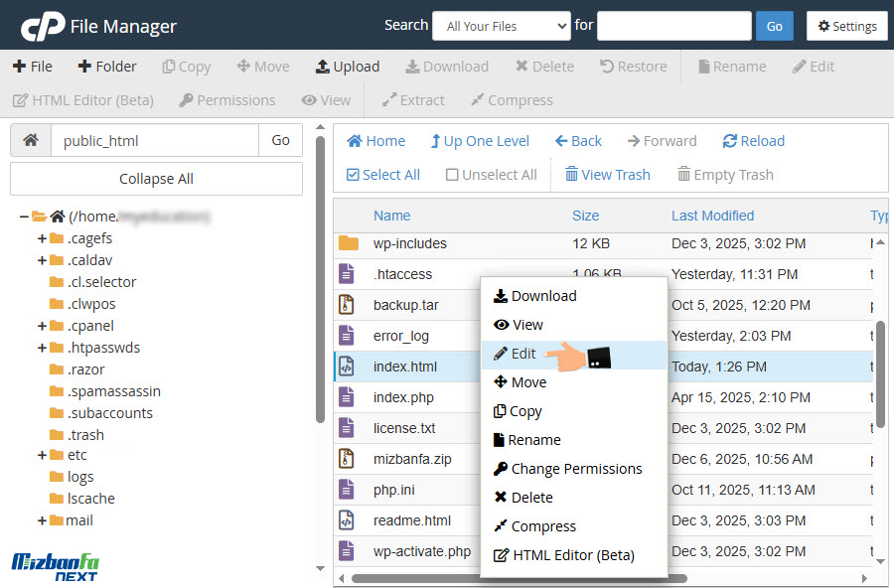This screenshot has width=894, height=588.
Task: Expand the .cagefs folder tree node
Action: (42, 238)
